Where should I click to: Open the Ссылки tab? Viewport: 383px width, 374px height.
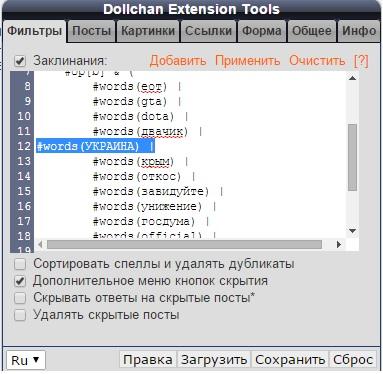208,31
